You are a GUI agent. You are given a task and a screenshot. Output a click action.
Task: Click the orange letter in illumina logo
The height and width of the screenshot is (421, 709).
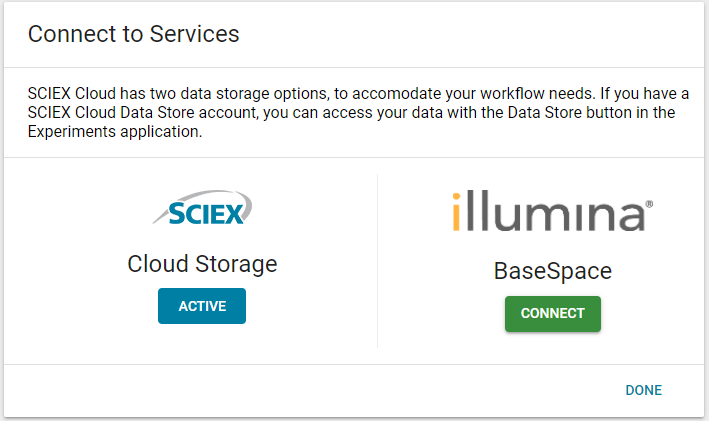click(456, 213)
